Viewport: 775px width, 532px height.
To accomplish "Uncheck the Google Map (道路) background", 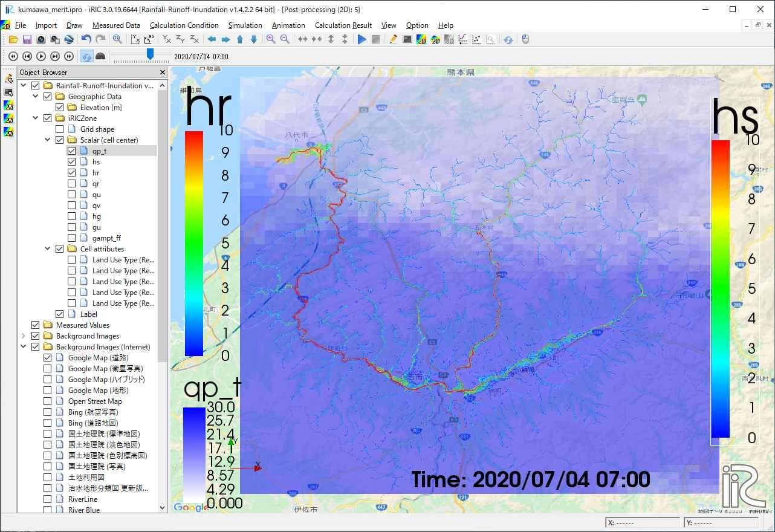I will 48,358.
